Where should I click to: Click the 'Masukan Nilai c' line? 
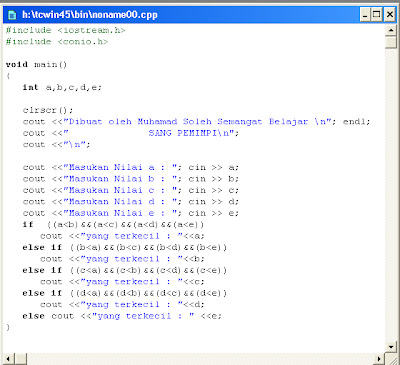(131, 190)
